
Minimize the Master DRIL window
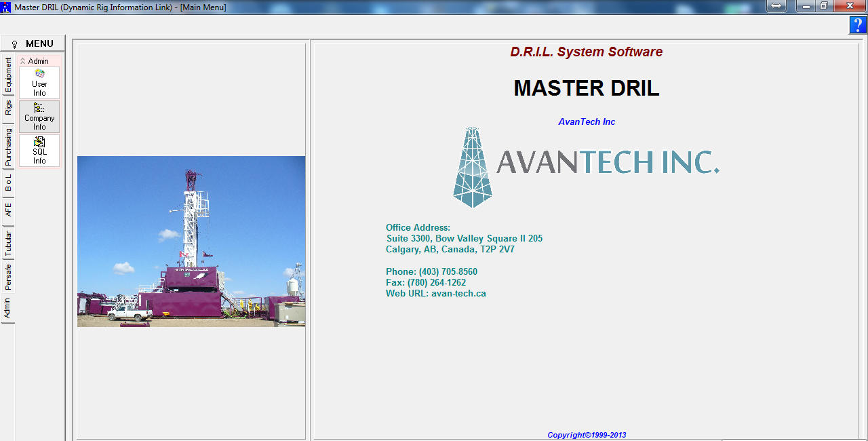pyautogui.click(x=806, y=6)
